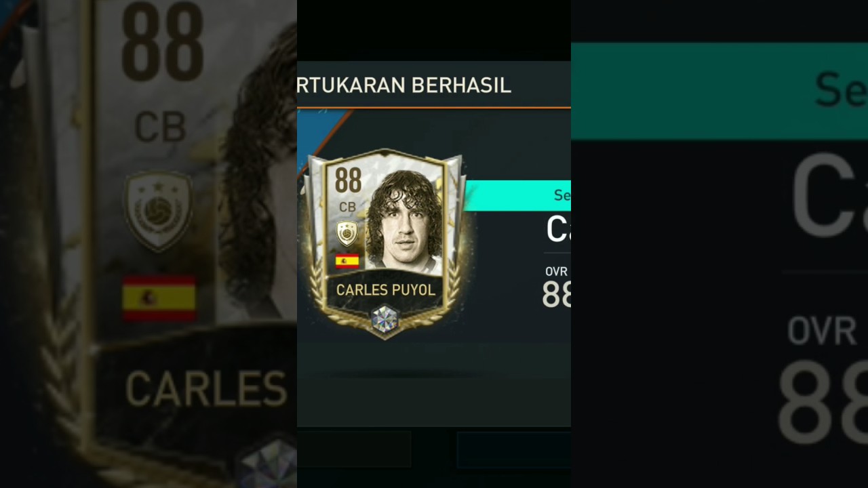This screenshot has height=488, width=868.
Task: Tap the OVR 88 stat beside the card
Action: [x=556, y=287]
